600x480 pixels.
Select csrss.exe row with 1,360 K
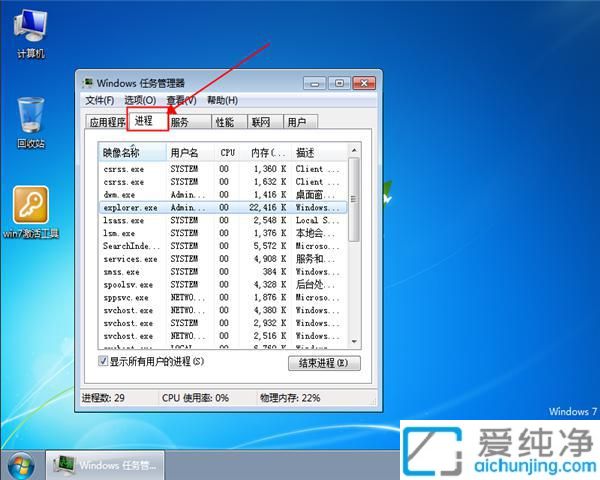tap(223, 169)
